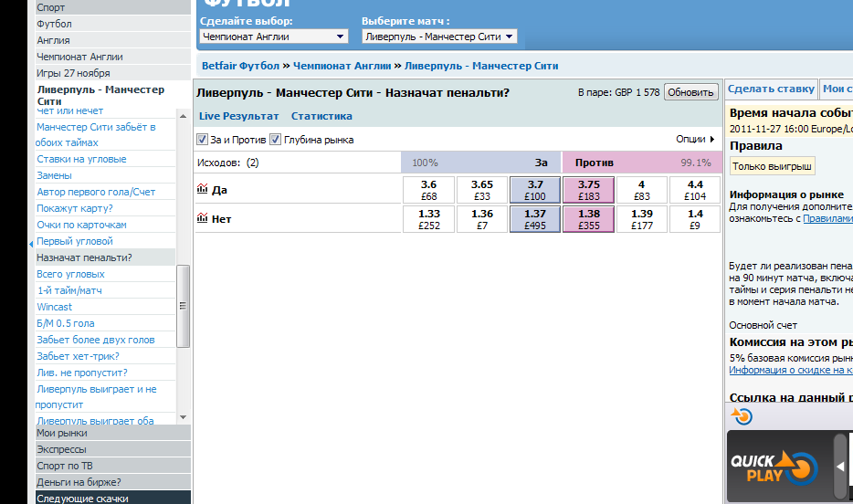Select Нет back price 1.33
Screen dimensions: 853x504
[428, 219]
